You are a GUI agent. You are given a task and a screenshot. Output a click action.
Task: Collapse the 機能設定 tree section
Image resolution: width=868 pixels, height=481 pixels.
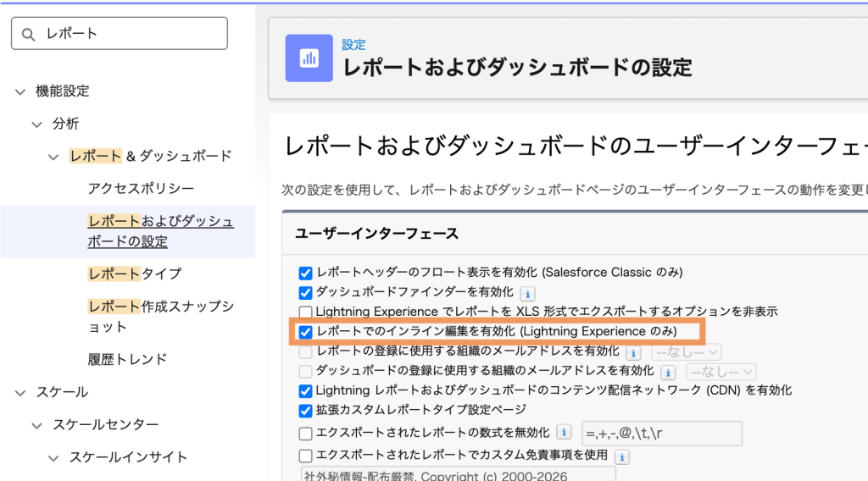(20, 91)
